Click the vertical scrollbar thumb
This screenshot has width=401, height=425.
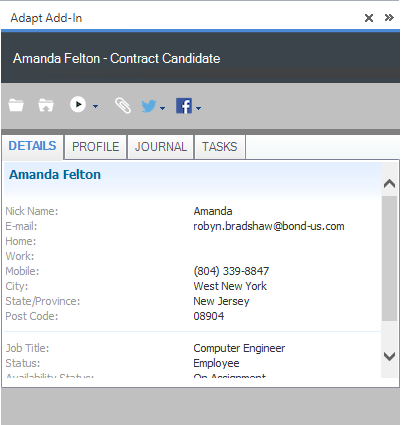coord(389,259)
